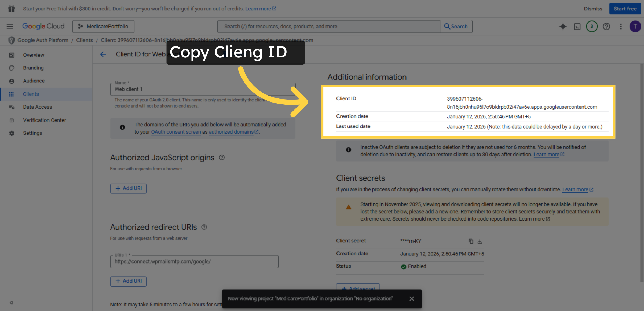Open the navigation hamburger menu
The width and height of the screenshot is (644, 311).
[10, 26]
